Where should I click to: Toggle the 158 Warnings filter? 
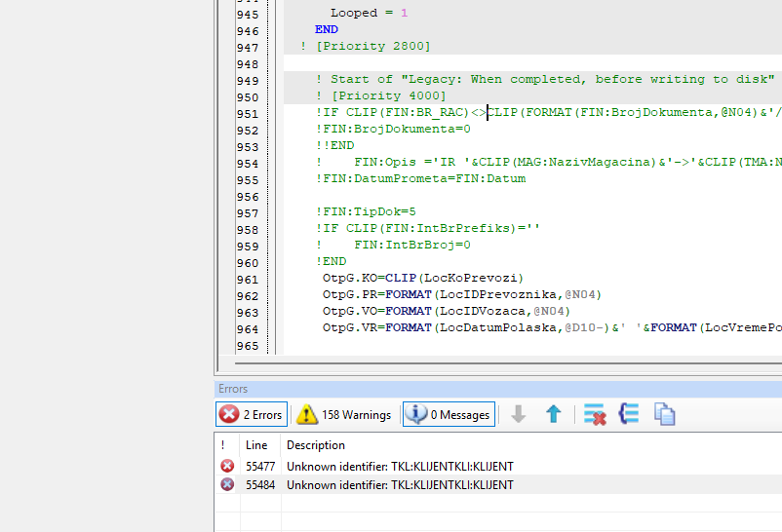coord(344,414)
